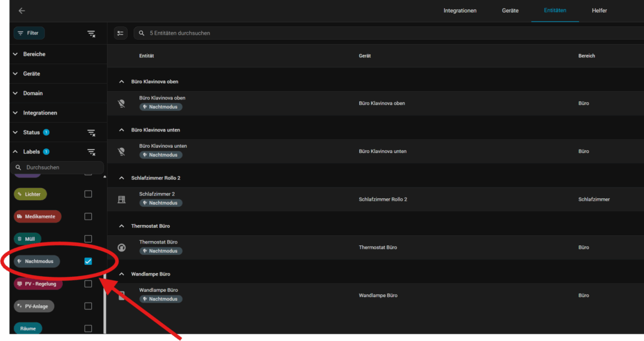Click the labels list scrollbar
644x341 pixels.
104,252
